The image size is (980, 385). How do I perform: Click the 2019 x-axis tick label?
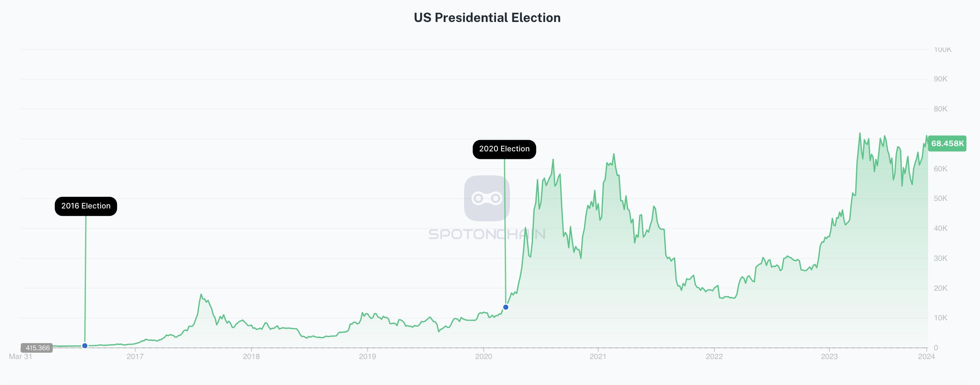tap(367, 357)
